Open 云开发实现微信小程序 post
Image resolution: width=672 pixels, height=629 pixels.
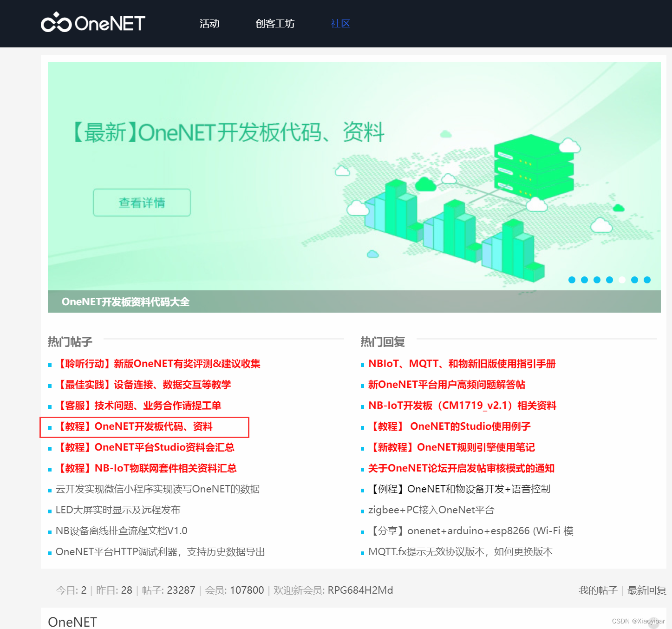click(x=158, y=489)
